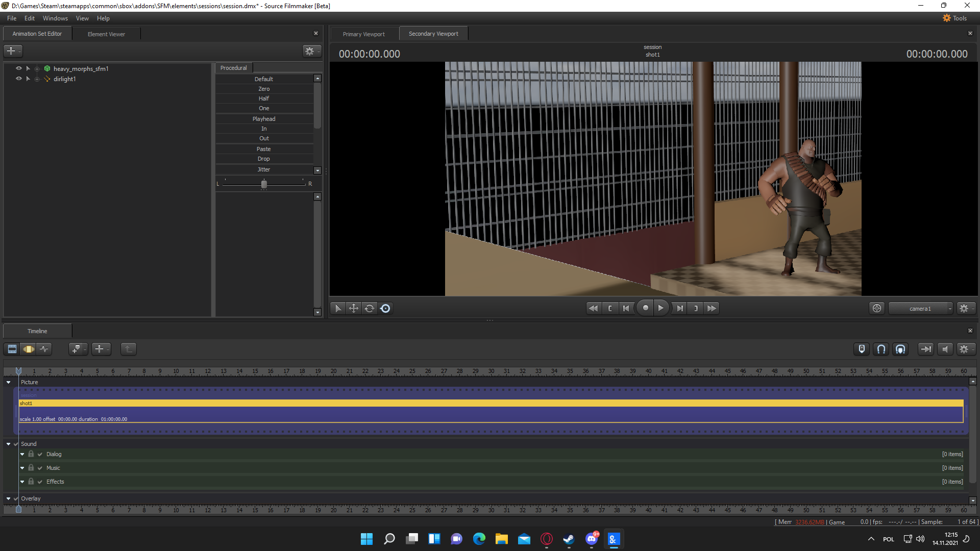Apply the Playhead procedural preset
This screenshot has width=980, height=551.
coord(264,118)
